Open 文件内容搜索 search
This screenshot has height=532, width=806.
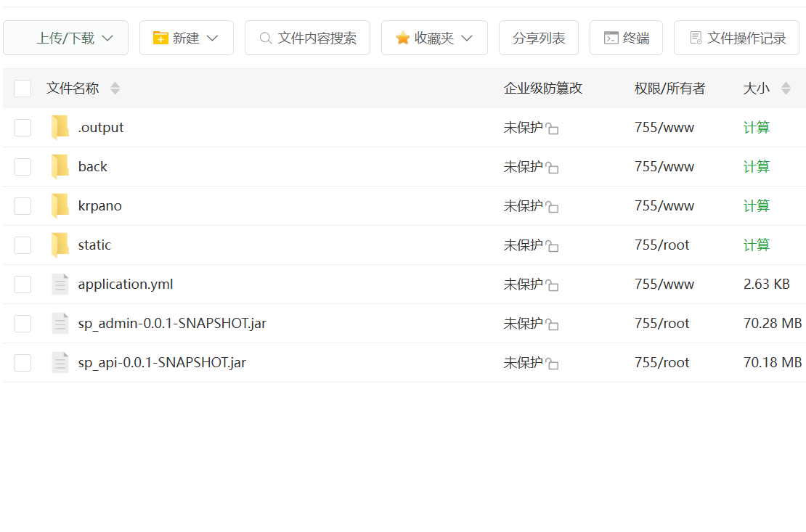tap(307, 38)
